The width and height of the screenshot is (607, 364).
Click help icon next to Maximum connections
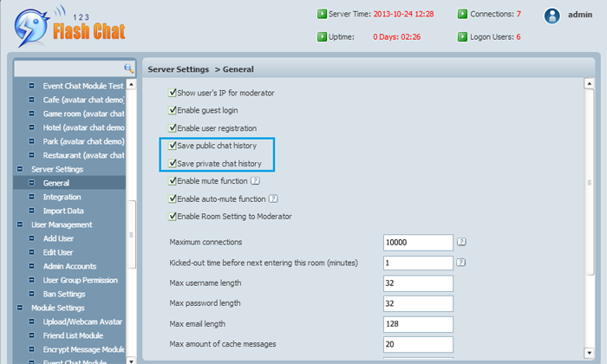[x=461, y=242]
